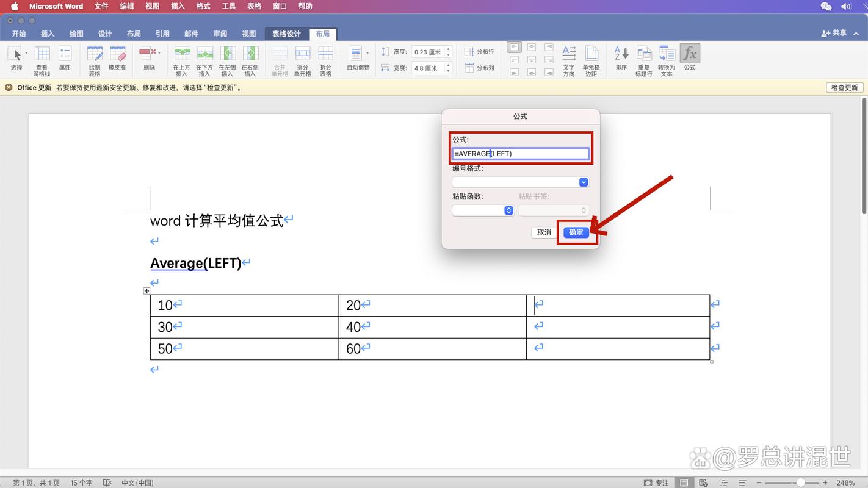Toggle 查看网格线 (View Gridlines)
Viewport: 868px width, 488px height.
coord(42,61)
